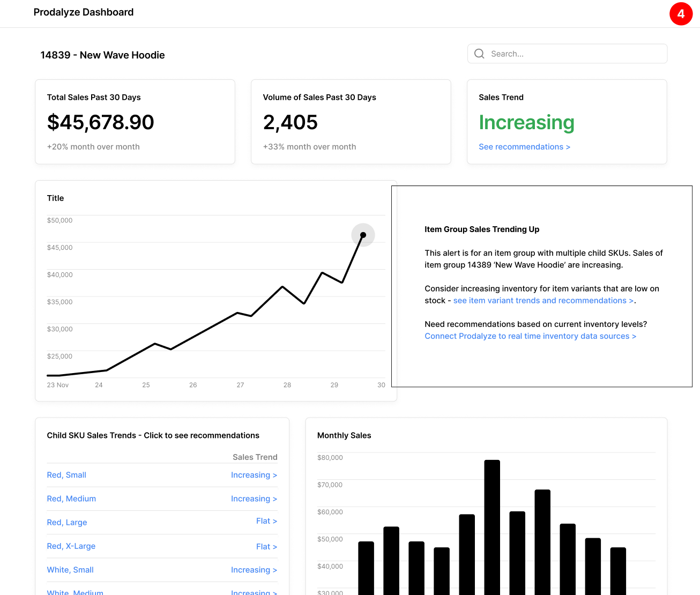Screen dimensions: 700x595
Task: Click the magnifier icon in search box
Action: coord(479,54)
